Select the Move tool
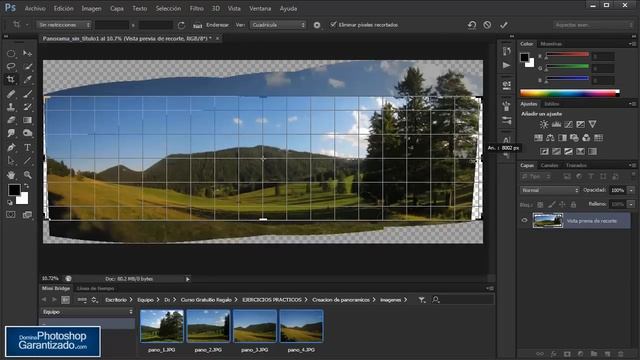Screen dimensions: 640x360 27,53
